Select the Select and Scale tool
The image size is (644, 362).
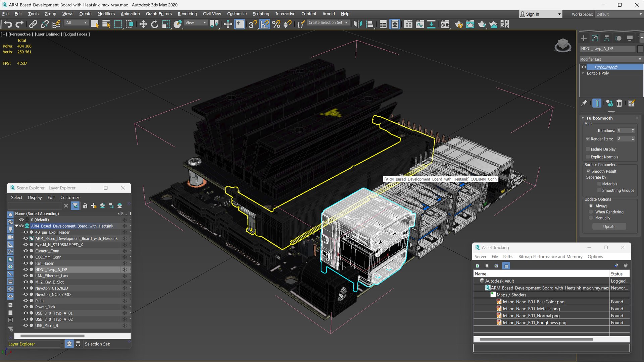point(166,24)
